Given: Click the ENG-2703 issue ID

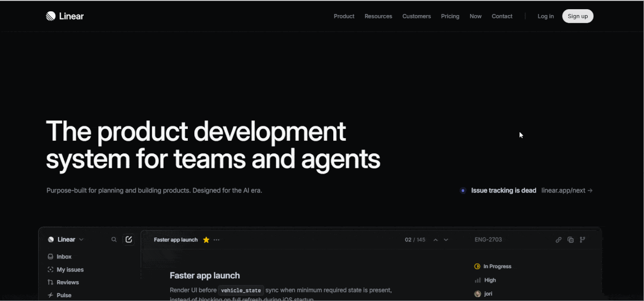Looking at the screenshot, I should (x=488, y=240).
